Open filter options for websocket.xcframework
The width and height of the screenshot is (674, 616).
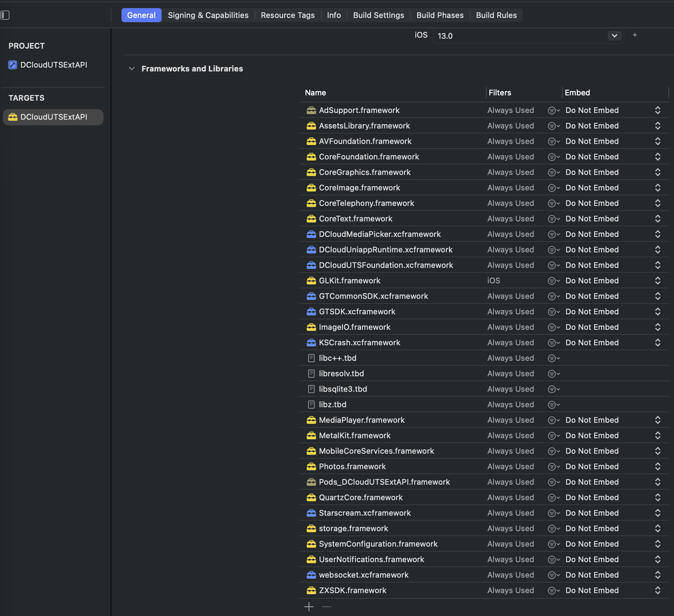554,575
